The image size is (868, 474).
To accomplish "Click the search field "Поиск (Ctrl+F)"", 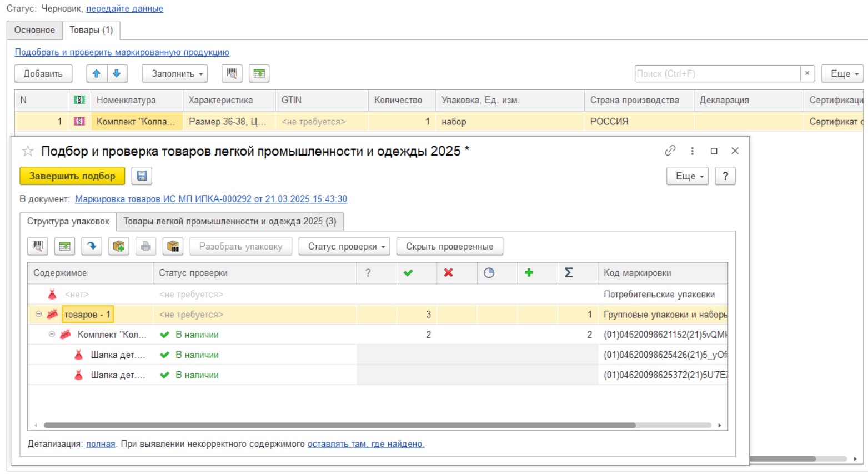I will (x=716, y=73).
